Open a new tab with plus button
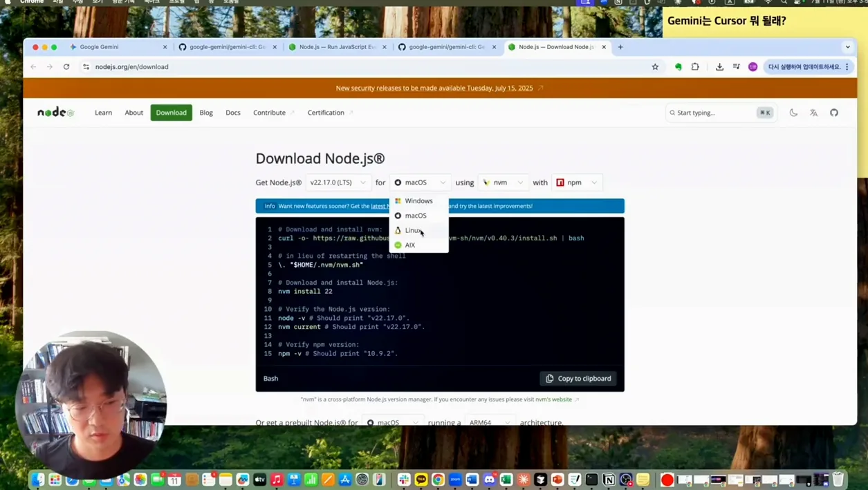 [x=620, y=47]
